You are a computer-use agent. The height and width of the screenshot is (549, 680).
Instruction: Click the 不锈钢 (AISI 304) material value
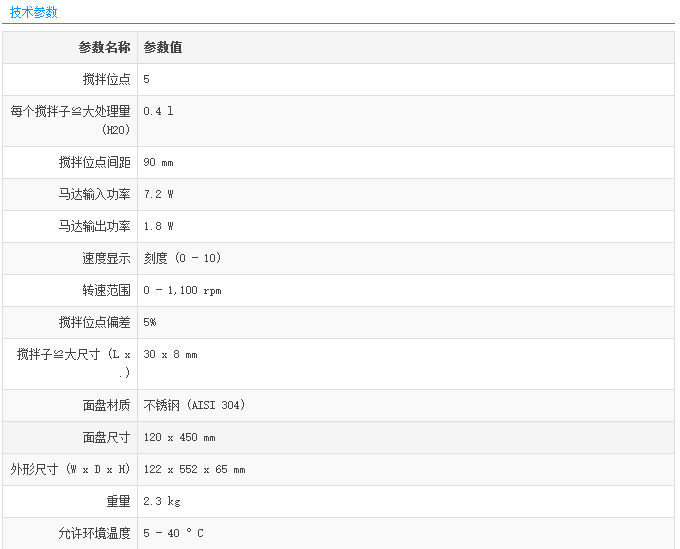[x=194, y=405]
